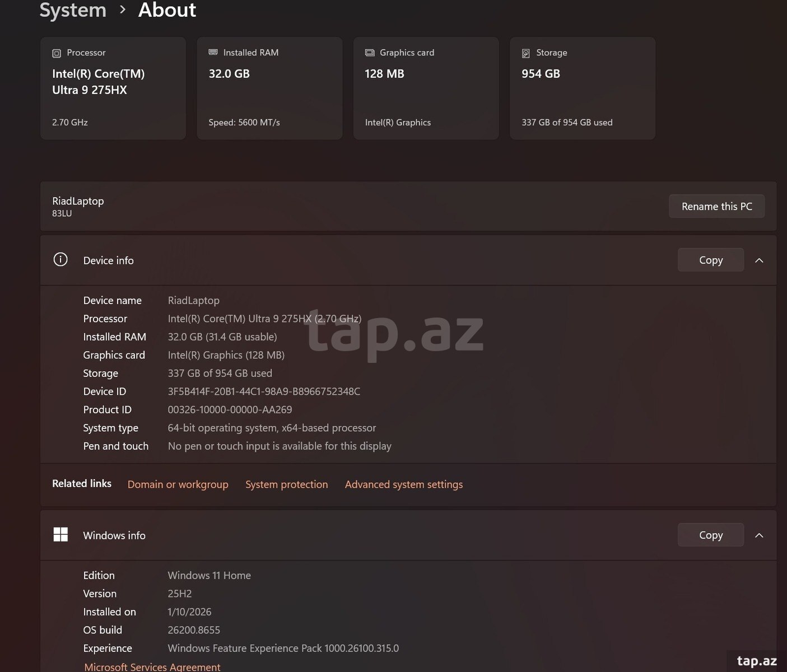Screen dimensions: 787x672
Task: Select 64-bit operating system value
Action: tap(272, 428)
